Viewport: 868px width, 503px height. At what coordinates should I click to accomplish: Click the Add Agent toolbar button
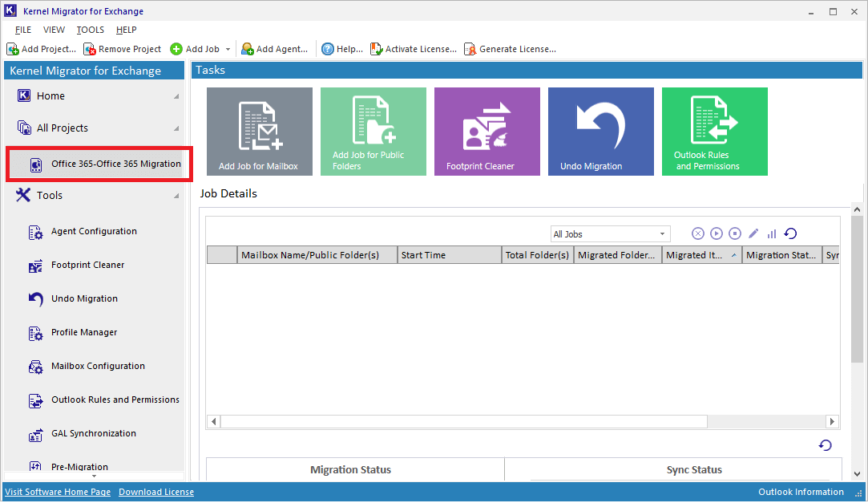pos(275,49)
